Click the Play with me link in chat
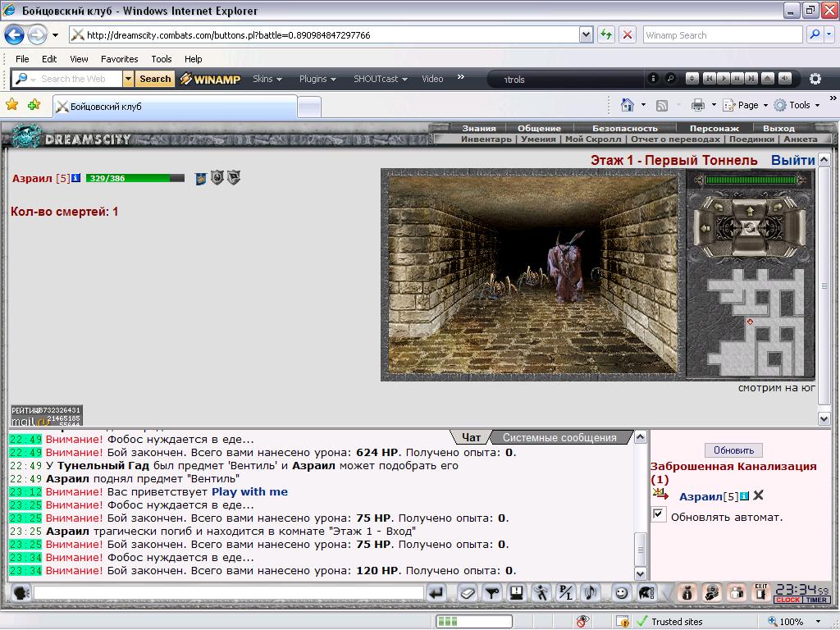Image resolution: width=840 pixels, height=630 pixels. tap(249, 492)
